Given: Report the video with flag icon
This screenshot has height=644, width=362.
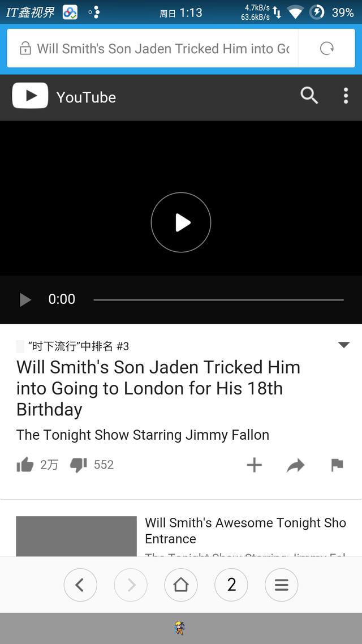Looking at the screenshot, I should (x=337, y=465).
